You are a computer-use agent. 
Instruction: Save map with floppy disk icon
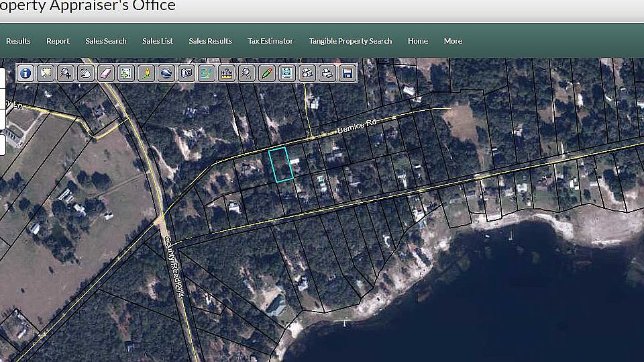pyautogui.click(x=347, y=73)
